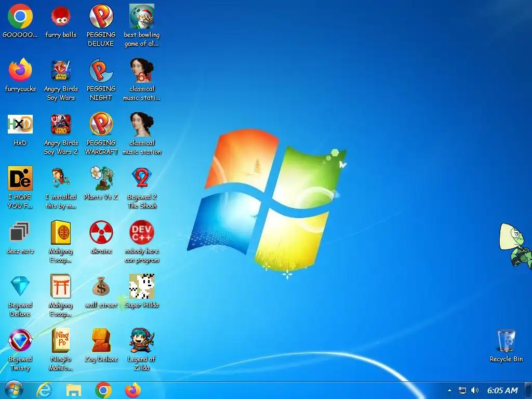Click the 6:05 AM taskbar clock

click(502, 391)
